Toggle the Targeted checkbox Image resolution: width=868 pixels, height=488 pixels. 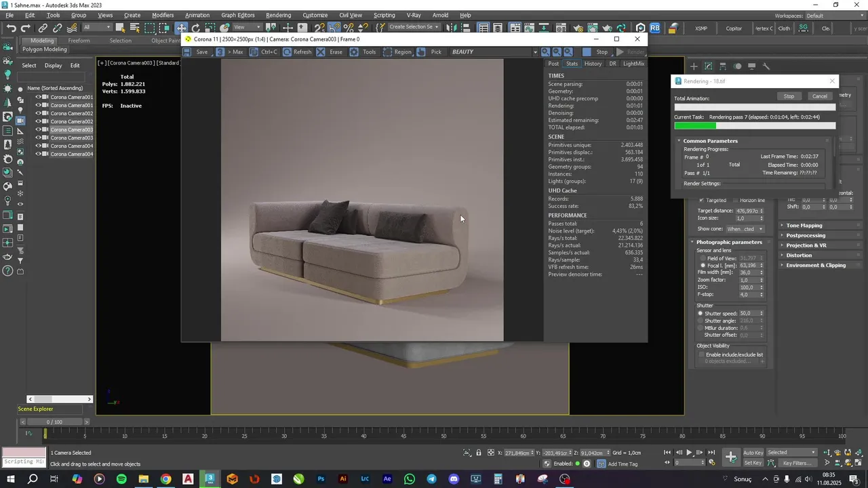point(702,201)
